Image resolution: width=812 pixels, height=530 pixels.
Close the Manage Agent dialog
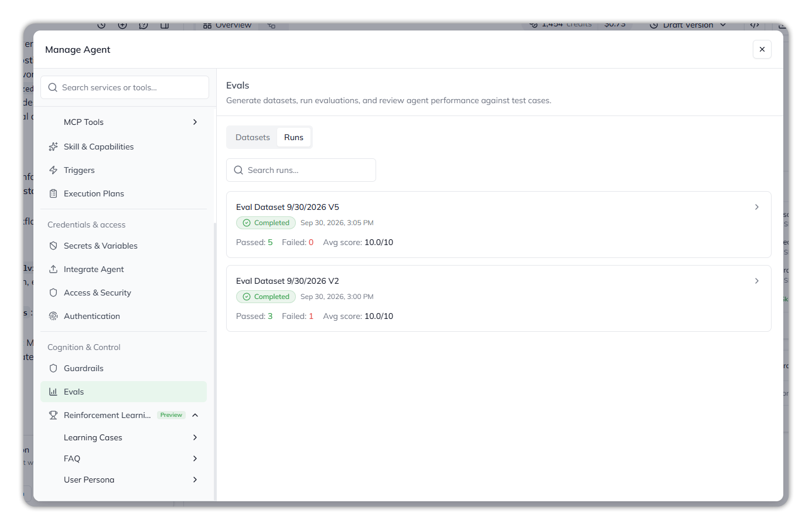[762, 49]
